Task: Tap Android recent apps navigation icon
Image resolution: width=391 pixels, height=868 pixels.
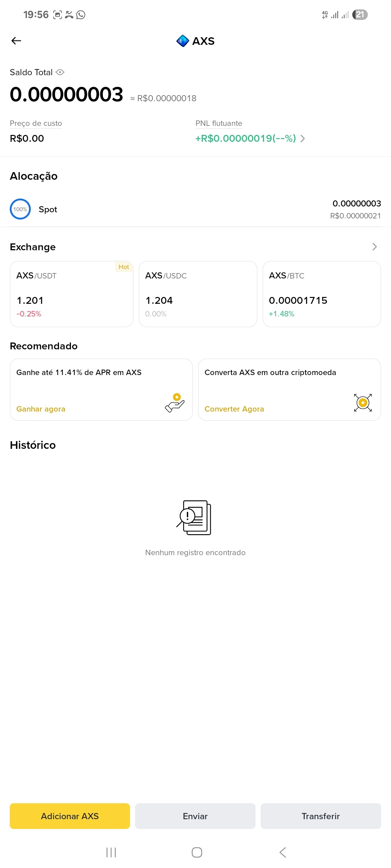Action: [x=111, y=852]
